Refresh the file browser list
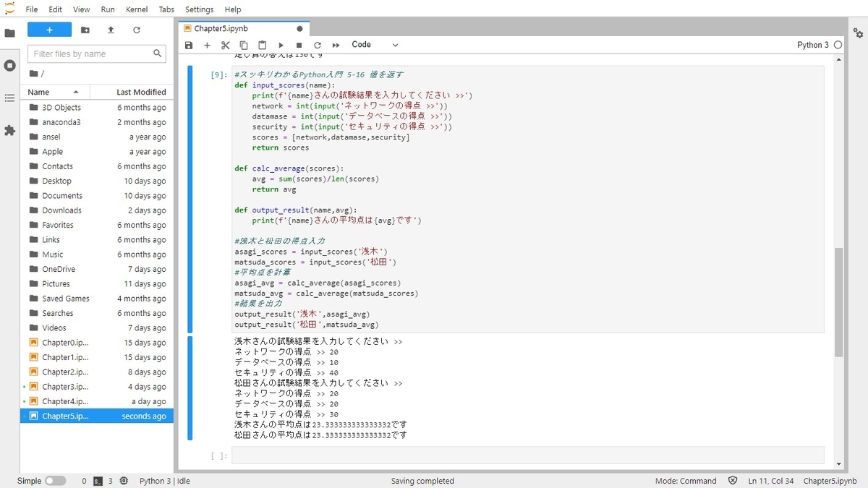Screen dimensions: 868x488 point(137,30)
